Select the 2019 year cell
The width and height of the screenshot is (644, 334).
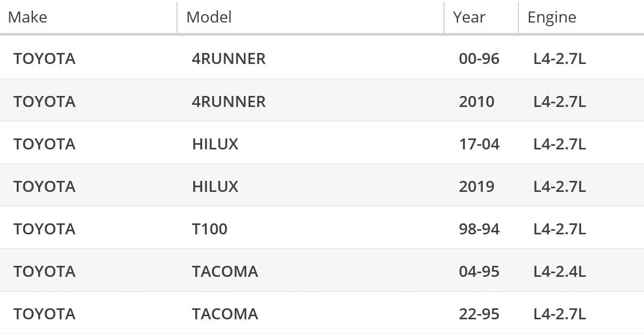476,186
